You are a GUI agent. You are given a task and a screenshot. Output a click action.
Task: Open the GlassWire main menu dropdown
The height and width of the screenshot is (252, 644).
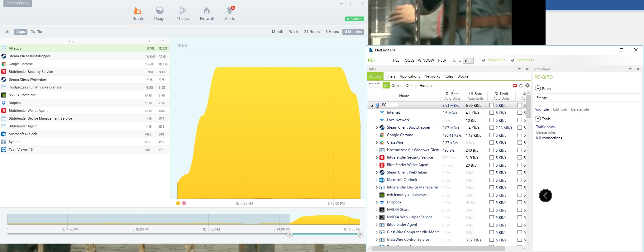18,3
